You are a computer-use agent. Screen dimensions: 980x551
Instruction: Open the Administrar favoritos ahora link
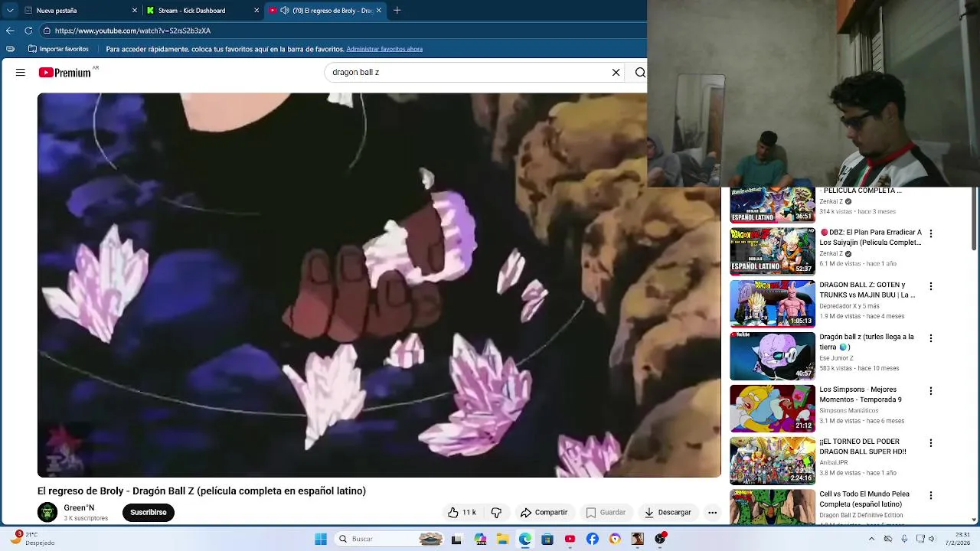(384, 49)
